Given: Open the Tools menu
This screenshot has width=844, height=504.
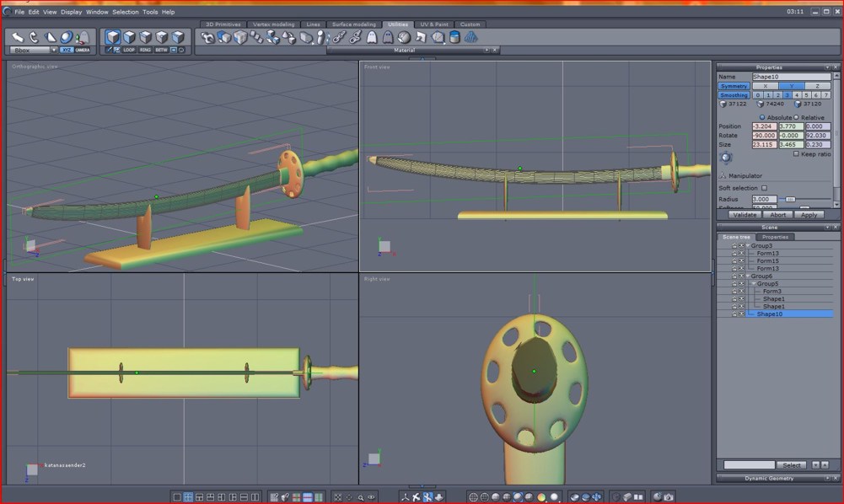Looking at the screenshot, I should (x=150, y=12).
